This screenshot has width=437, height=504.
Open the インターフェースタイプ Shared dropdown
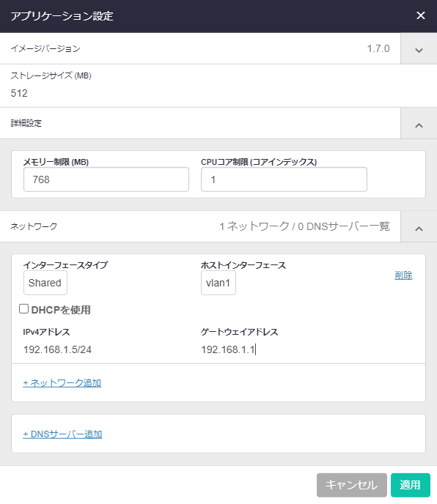pos(45,283)
